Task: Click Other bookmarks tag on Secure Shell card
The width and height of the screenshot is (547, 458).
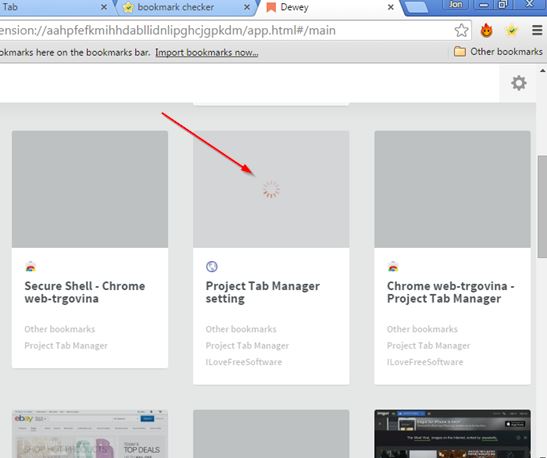Action: [60, 329]
